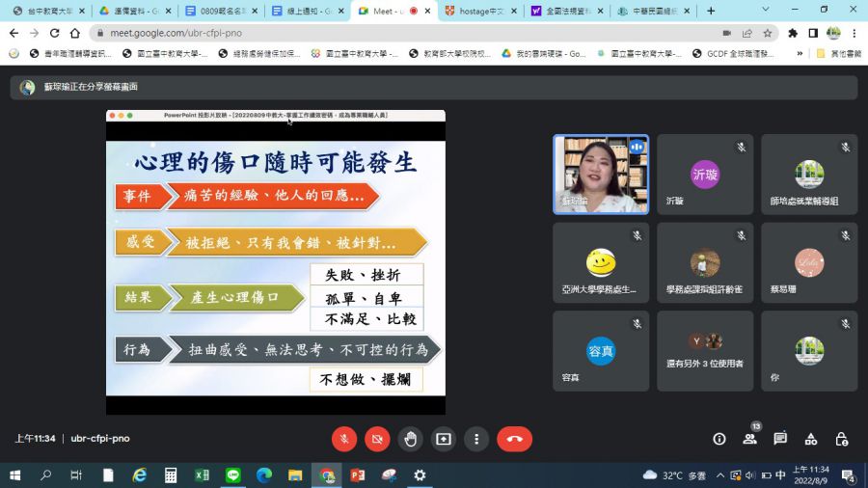Bookmark this page with star icon
This screenshot has height=488, width=868.
768,33
